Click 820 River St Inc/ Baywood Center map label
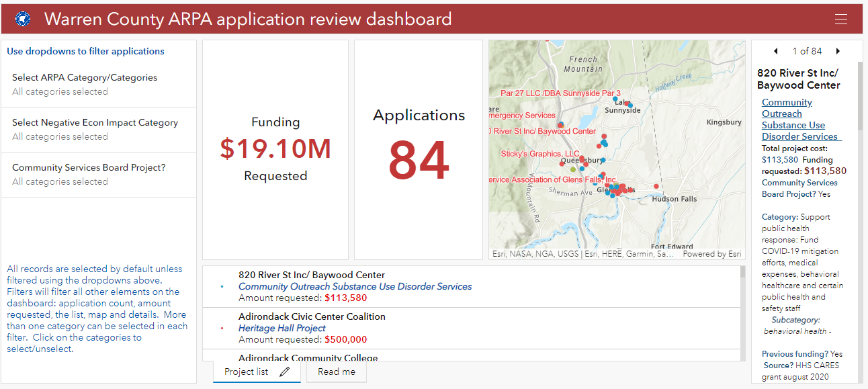Image resolution: width=868 pixels, height=389 pixels. click(x=542, y=131)
